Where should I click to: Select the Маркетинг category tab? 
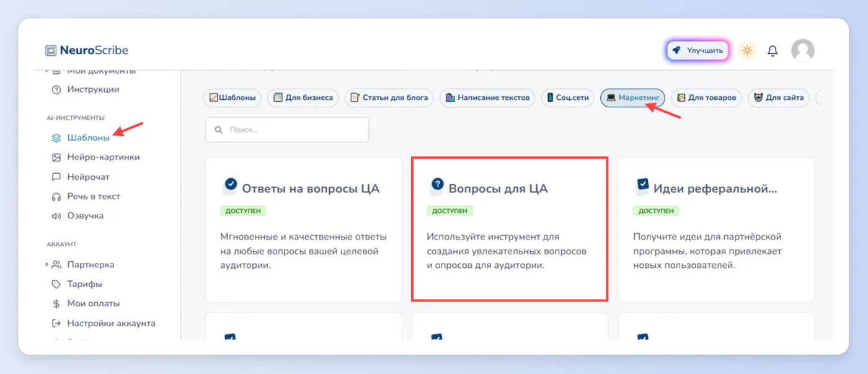[632, 97]
